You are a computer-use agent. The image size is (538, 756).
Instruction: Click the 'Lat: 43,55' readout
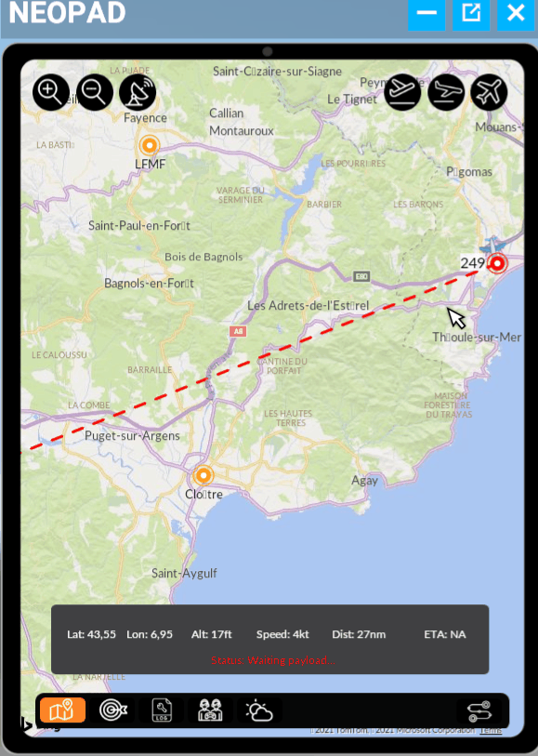[x=91, y=634]
